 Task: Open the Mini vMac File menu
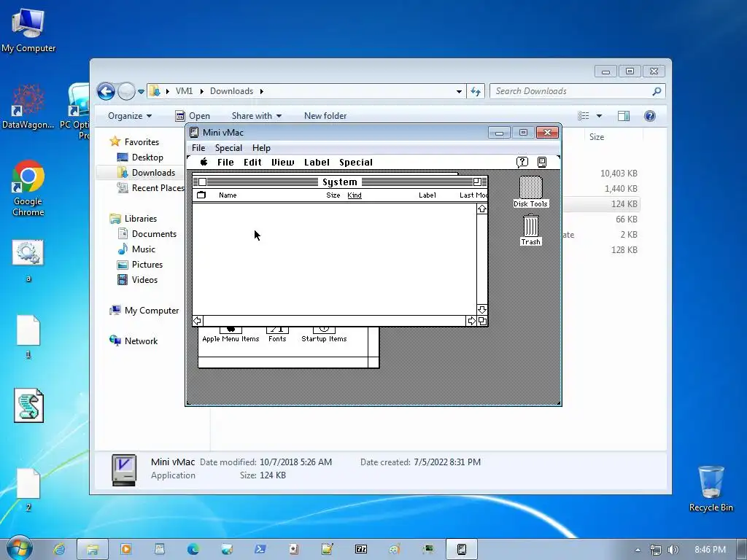coord(198,147)
